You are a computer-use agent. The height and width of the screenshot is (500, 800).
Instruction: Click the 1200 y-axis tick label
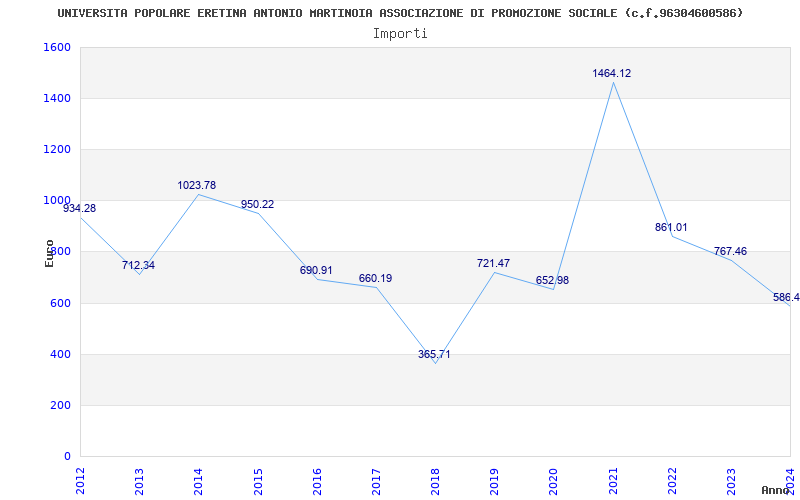[57, 149]
